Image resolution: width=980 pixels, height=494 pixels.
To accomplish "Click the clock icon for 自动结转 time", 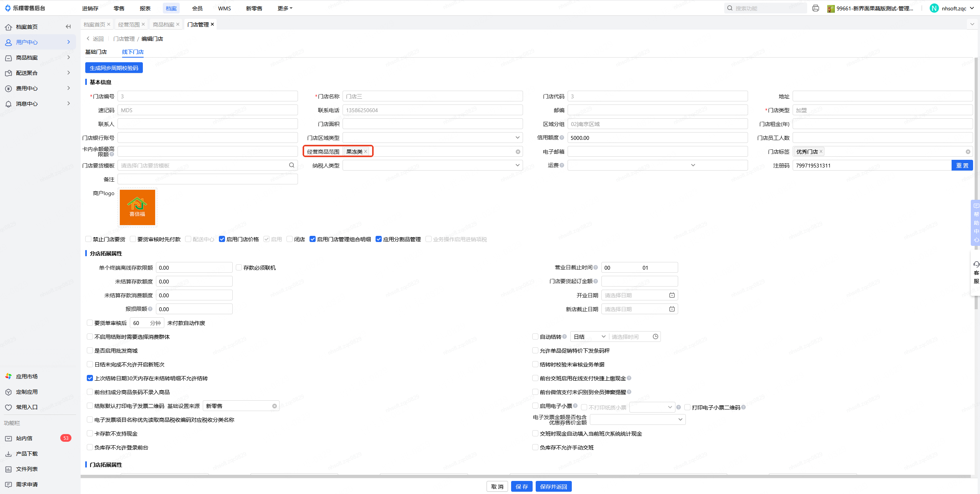I will (655, 337).
